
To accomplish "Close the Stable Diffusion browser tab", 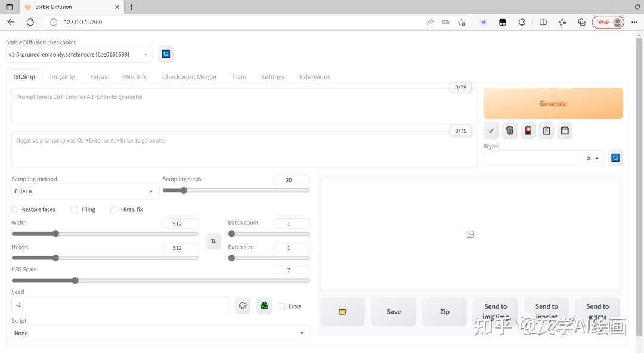I will 117,7.
